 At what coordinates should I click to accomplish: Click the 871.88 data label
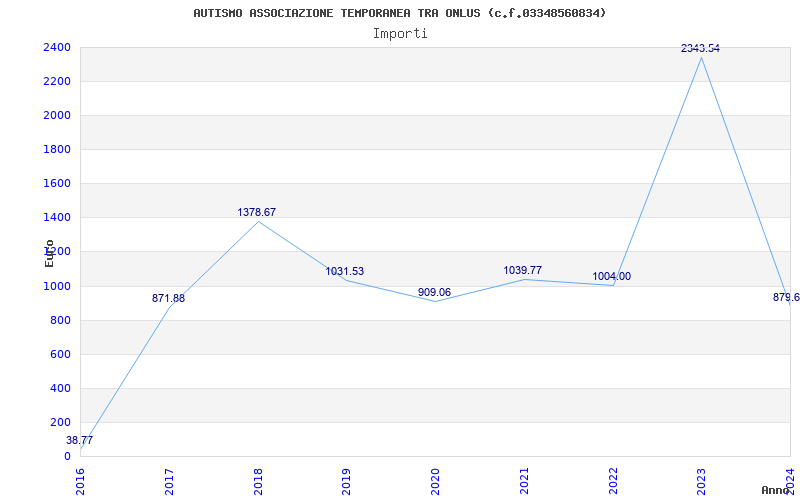tap(168, 298)
